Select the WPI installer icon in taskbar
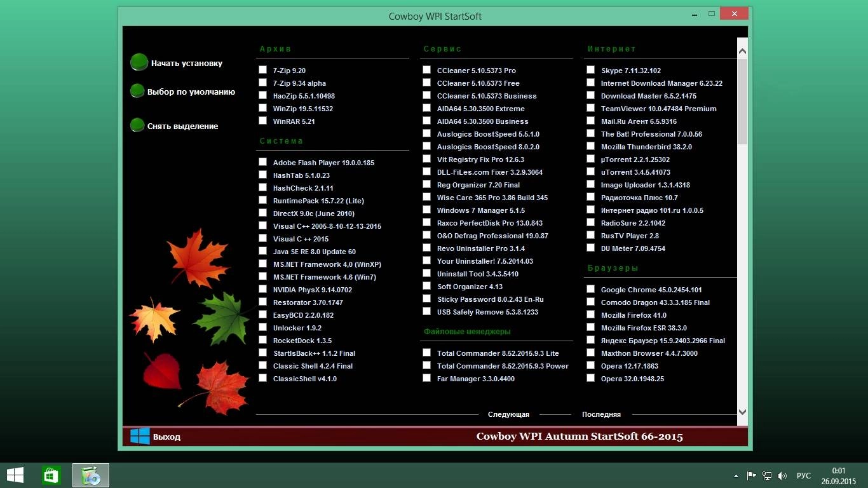The height and width of the screenshot is (488, 868). [x=91, y=475]
